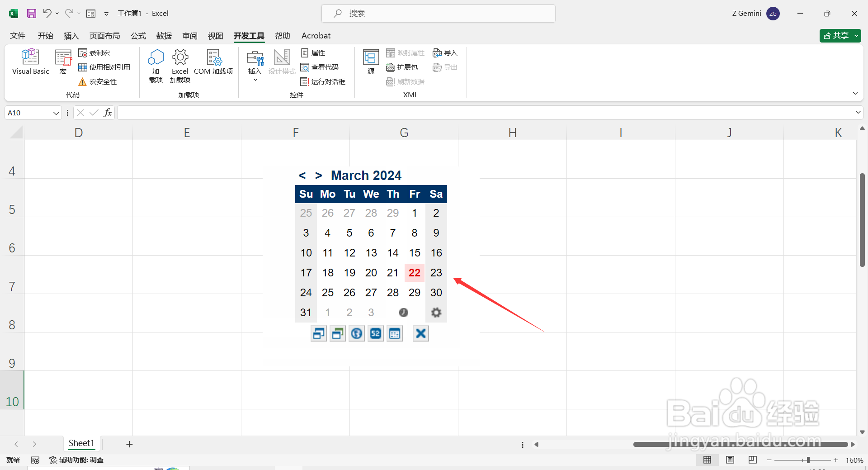
Task: Click the insert function fx icon
Action: coord(108,113)
